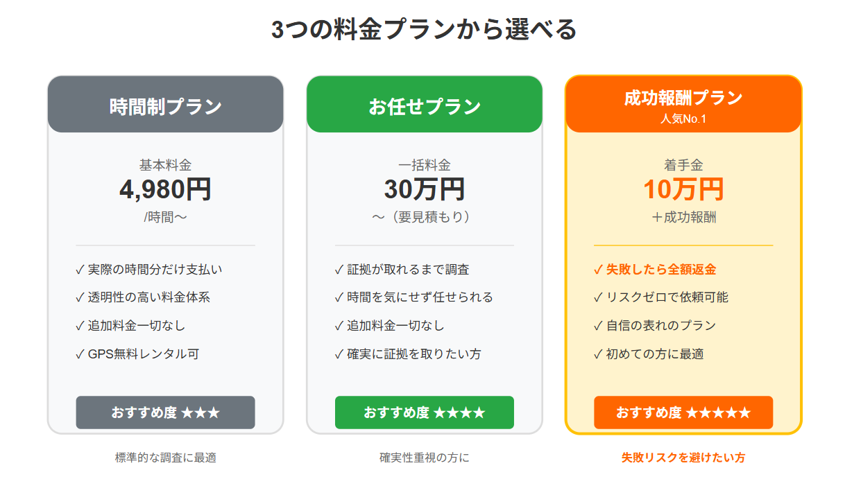Click the checkmark beside 失敗したら全額返金
This screenshot has width=845, height=504.
coord(597,270)
